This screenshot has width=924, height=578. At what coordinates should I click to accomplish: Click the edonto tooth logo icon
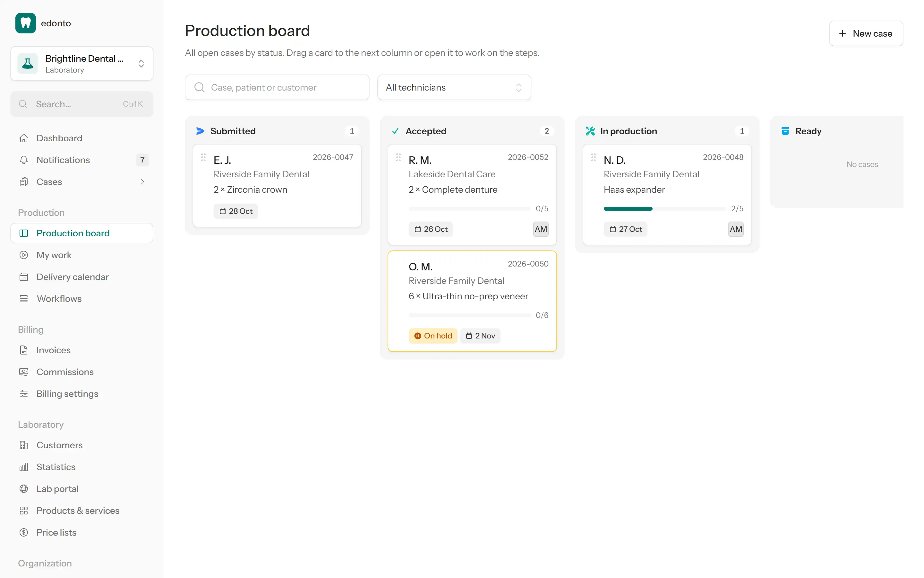(26, 23)
